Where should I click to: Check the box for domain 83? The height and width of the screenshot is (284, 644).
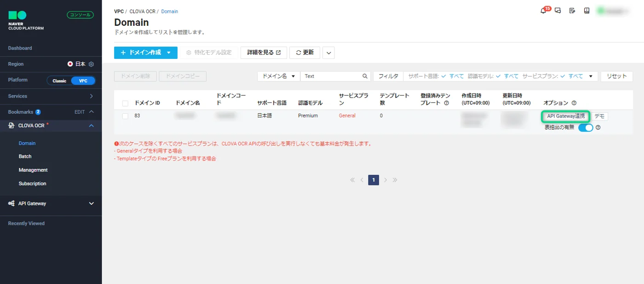click(x=125, y=116)
